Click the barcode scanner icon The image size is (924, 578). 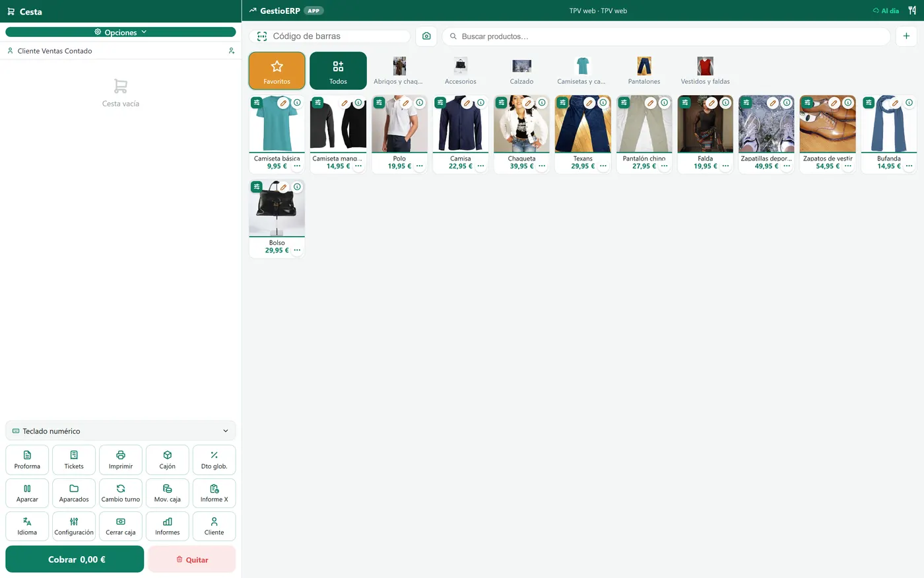point(262,36)
